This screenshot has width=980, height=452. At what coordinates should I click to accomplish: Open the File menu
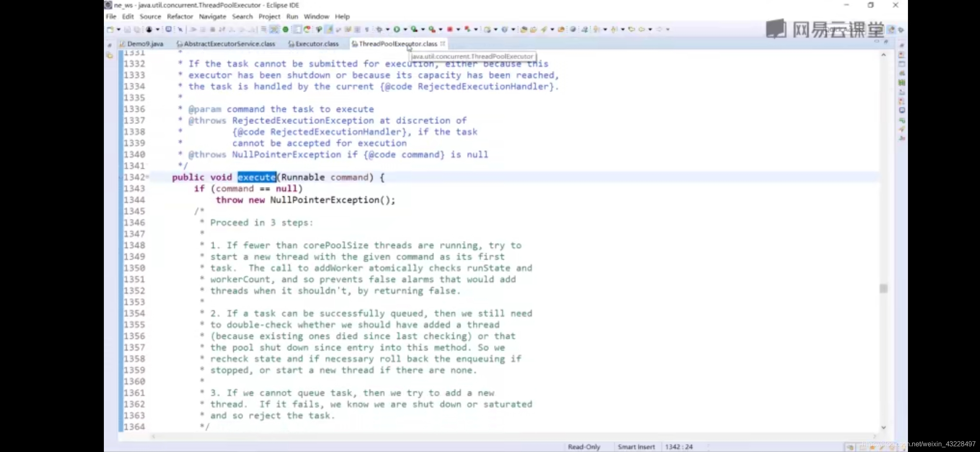(x=111, y=16)
